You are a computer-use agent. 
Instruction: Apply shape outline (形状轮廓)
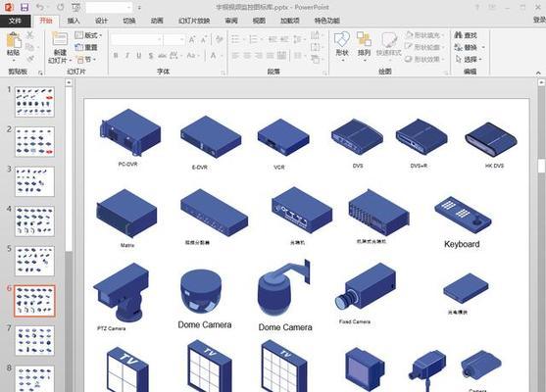click(x=424, y=47)
